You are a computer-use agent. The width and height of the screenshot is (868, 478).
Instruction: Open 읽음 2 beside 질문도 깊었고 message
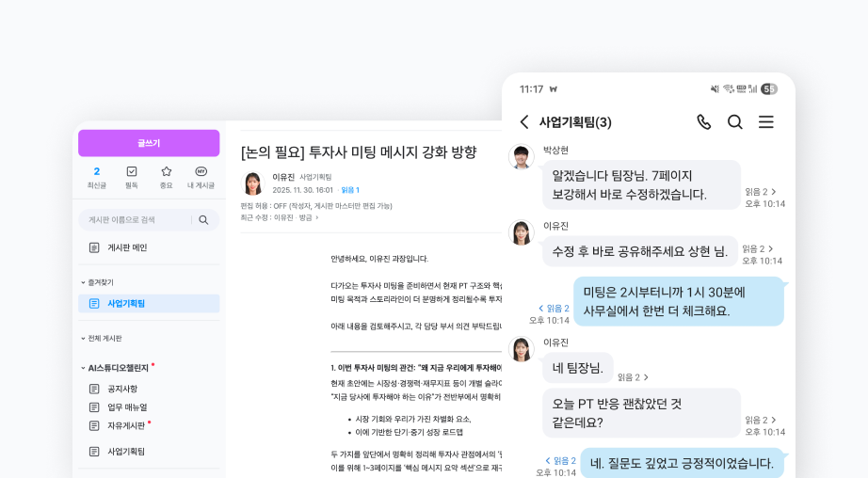point(561,461)
